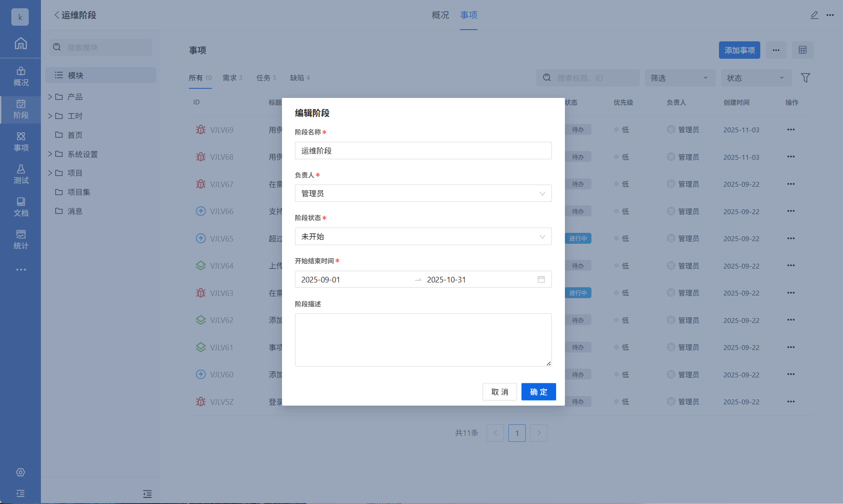Expand the 产品 module folder
Screen dimensions: 843x504
coord(50,97)
